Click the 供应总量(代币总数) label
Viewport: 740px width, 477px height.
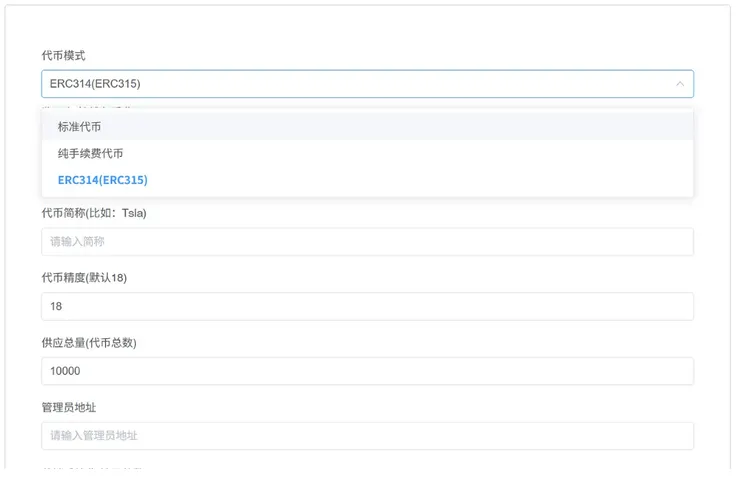[88, 342]
